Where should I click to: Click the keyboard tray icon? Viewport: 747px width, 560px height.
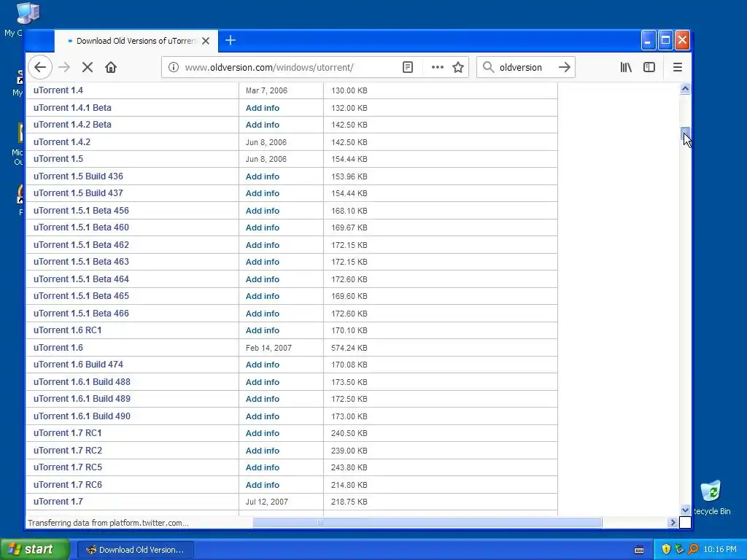click(639, 550)
